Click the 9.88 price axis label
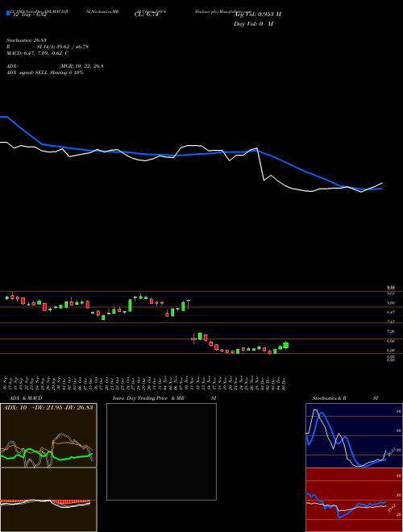This screenshot has width=403, height=532. pyautogui.click(x=390, y=288)
